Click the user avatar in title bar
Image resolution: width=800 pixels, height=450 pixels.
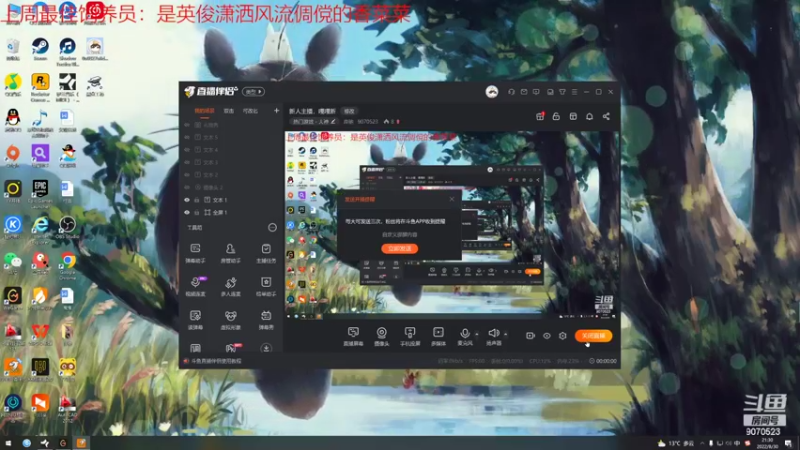click(x=491, y=92)
